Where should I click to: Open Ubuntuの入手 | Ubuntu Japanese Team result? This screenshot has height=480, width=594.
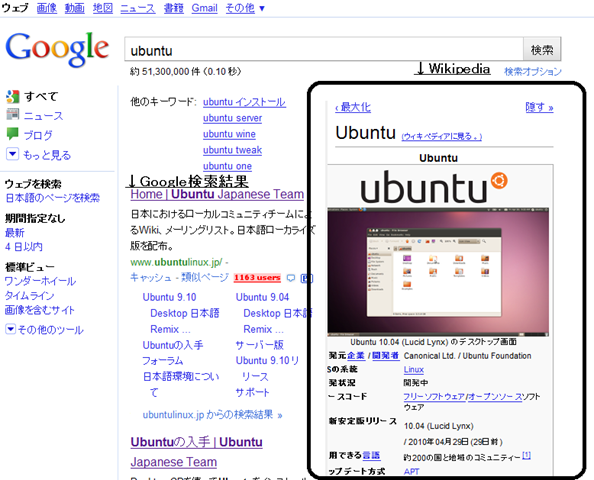(x=197, y=452)
